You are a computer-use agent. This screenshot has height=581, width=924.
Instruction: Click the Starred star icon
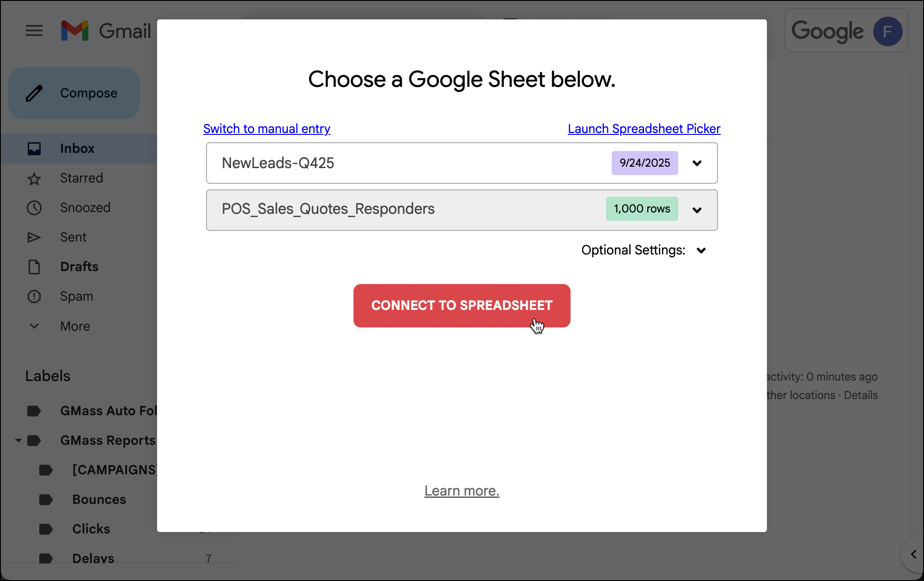click(x=34, y=179)
